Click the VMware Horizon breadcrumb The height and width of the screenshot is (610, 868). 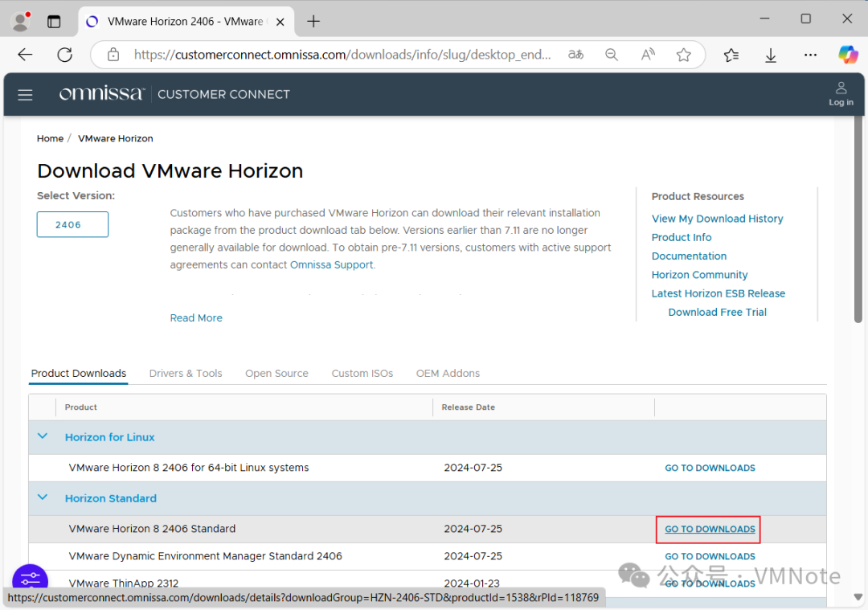[115, 138]
